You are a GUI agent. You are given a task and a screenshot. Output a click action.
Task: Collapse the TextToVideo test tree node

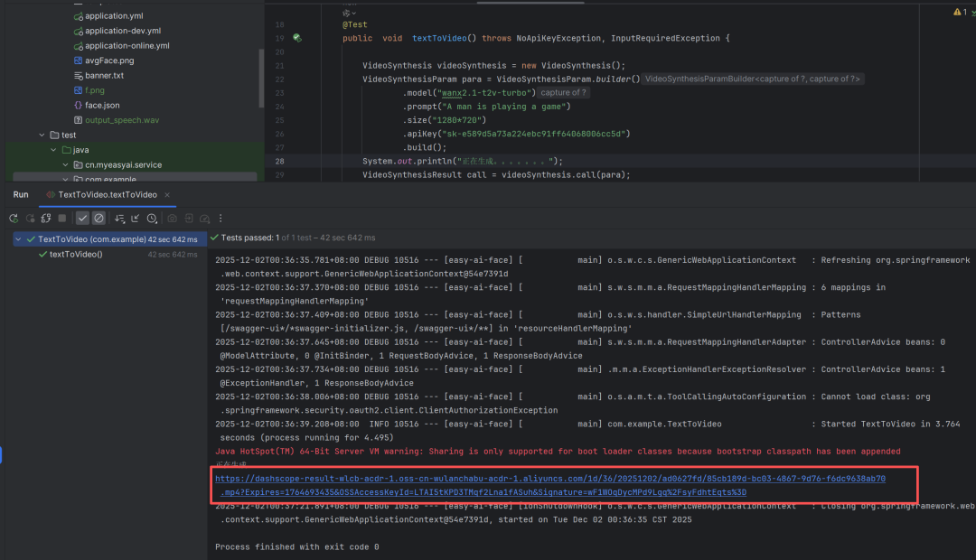[x=19, y=239]
